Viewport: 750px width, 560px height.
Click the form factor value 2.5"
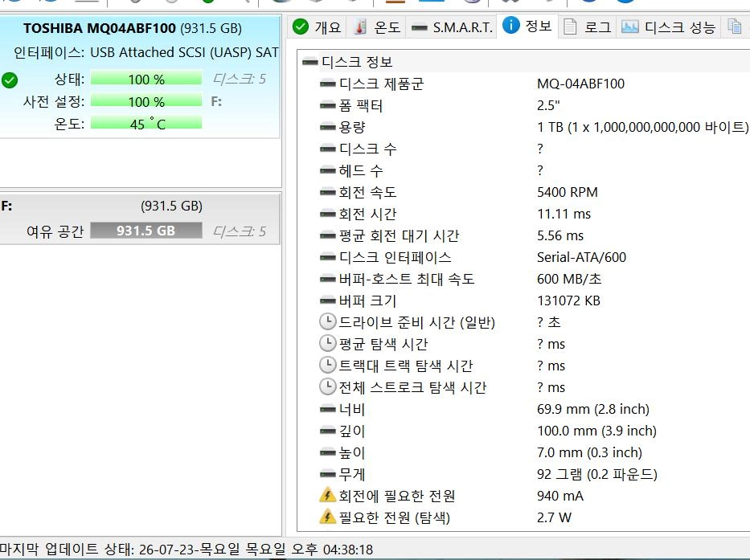click(x=548, y=105)
